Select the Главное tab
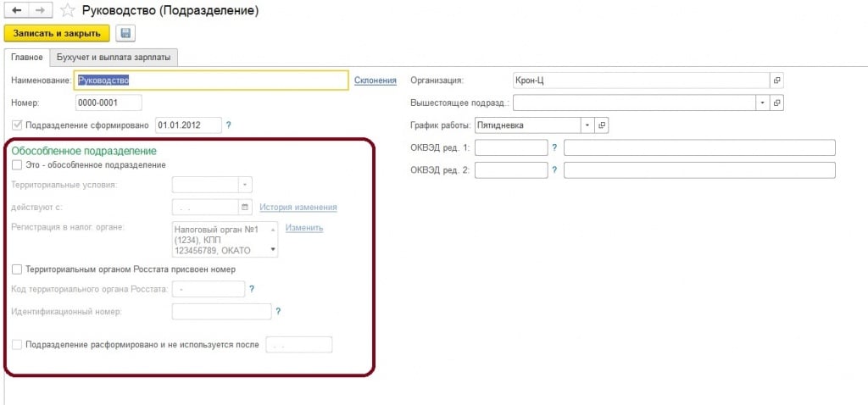 coord(26,58)
